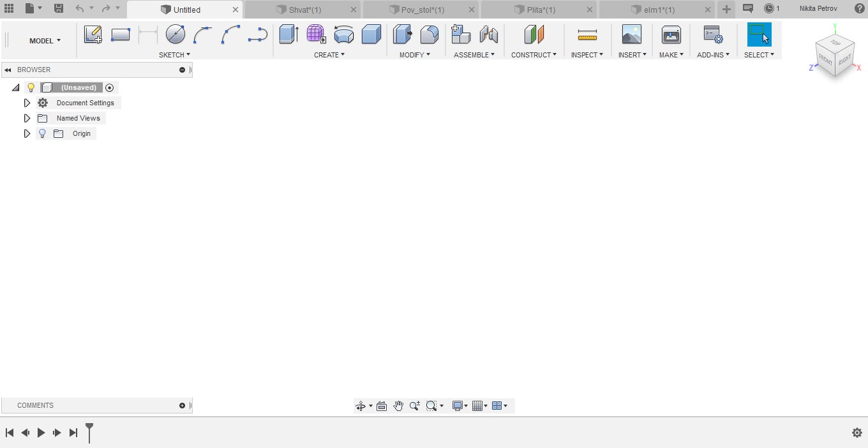868x448 pixels.
Task: Select the Press Pull tool
Action: (402, 34)
